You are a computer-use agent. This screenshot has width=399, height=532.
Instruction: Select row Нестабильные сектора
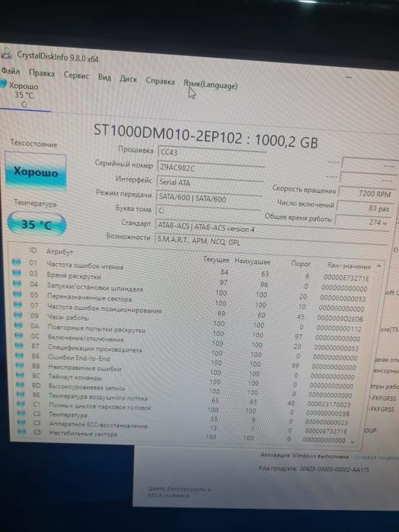[x=183, y=436]
